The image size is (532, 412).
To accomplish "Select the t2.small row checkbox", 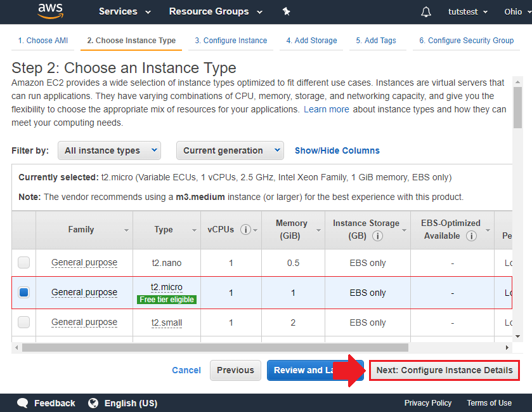I will [x=23, y=322].
